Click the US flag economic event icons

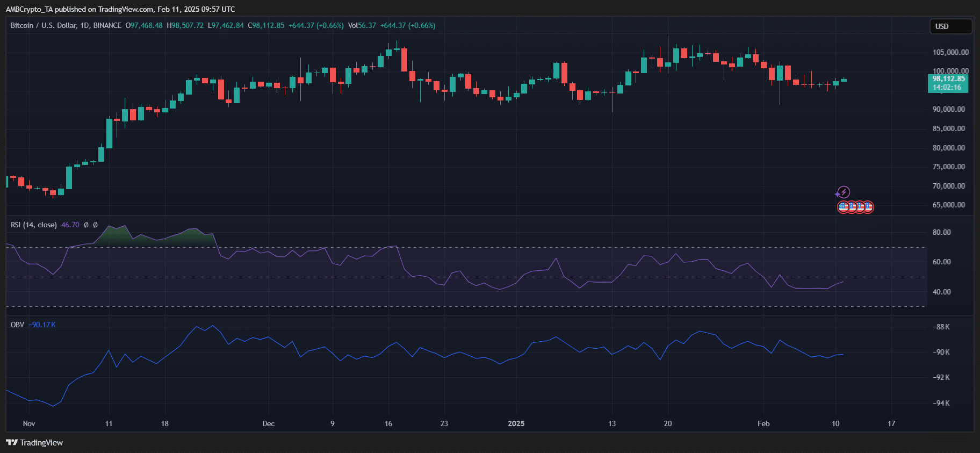click(x=855, y=207)
